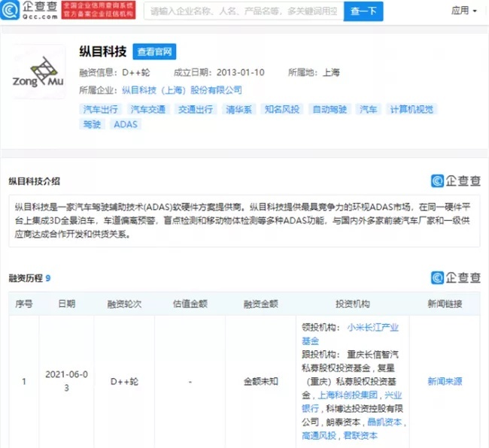Click the 查看官网 button
This screenshot has height=448, width=489.
[x=154, y=51]
